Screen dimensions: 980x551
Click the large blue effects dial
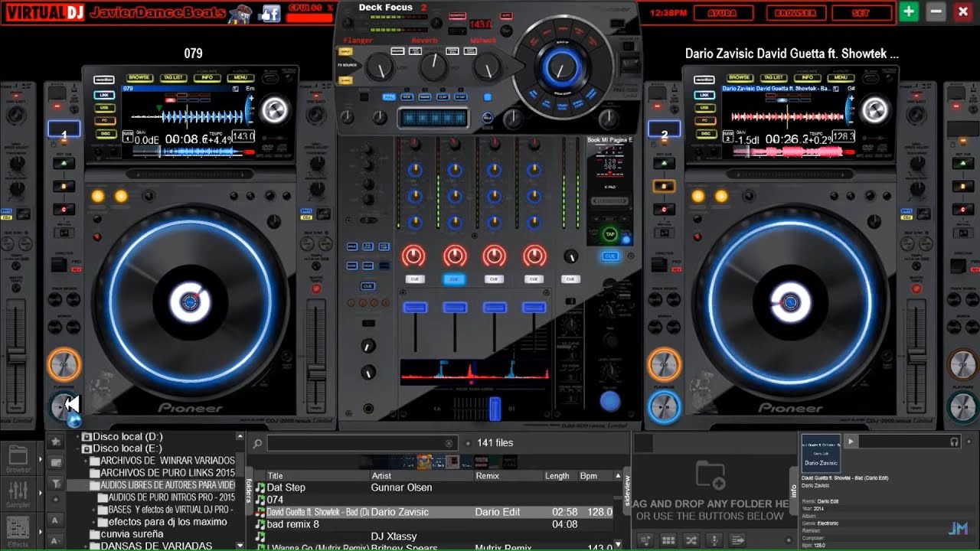pos(561,69)
